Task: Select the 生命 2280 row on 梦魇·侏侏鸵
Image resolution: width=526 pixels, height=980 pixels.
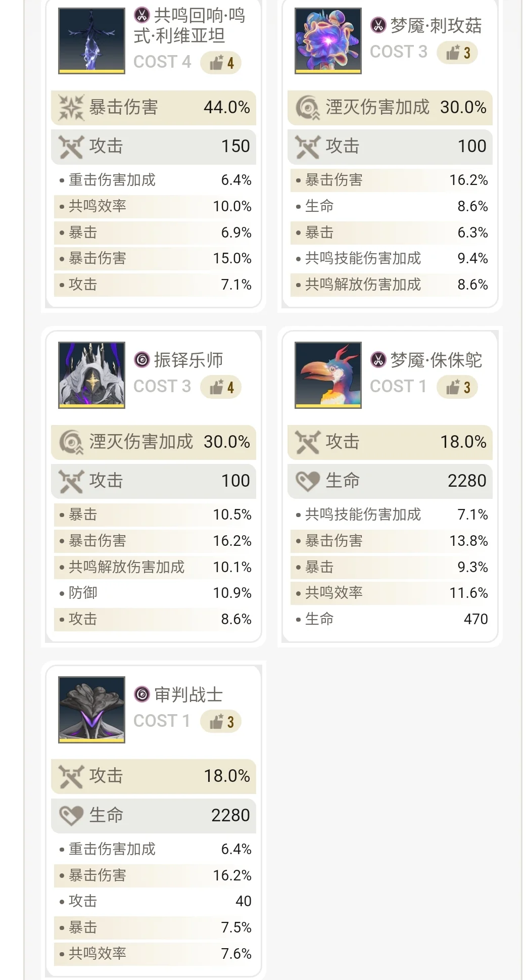Action: tap(390, 481)
